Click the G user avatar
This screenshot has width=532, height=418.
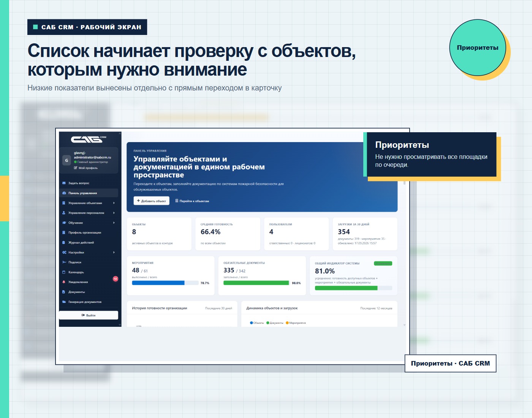66,160
